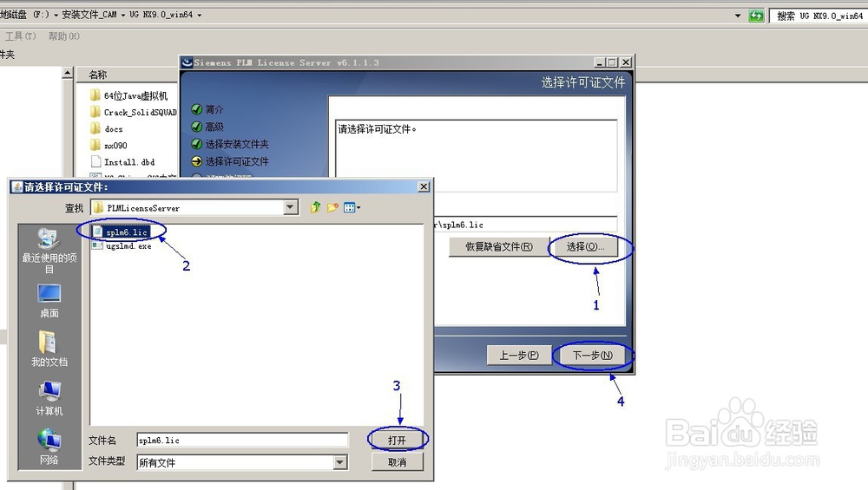Image resolution: width=868 pixels, height=490 pixels.
Task: Close the license file chooser dialog
Action: [x=424, y=187]
